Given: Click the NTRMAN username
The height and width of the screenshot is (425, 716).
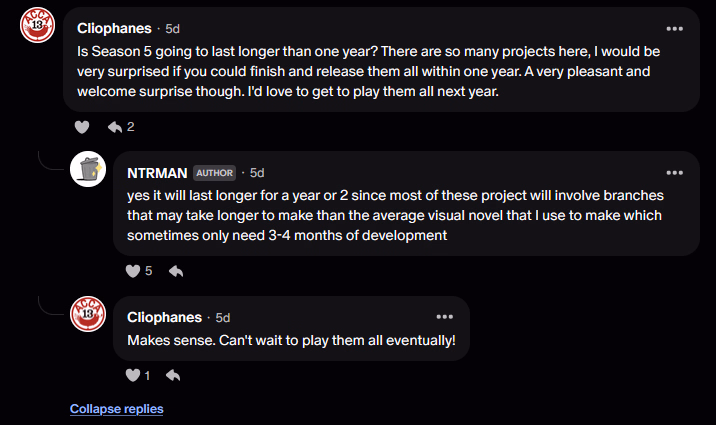Looking at the screenshot, I should (157, 172).
